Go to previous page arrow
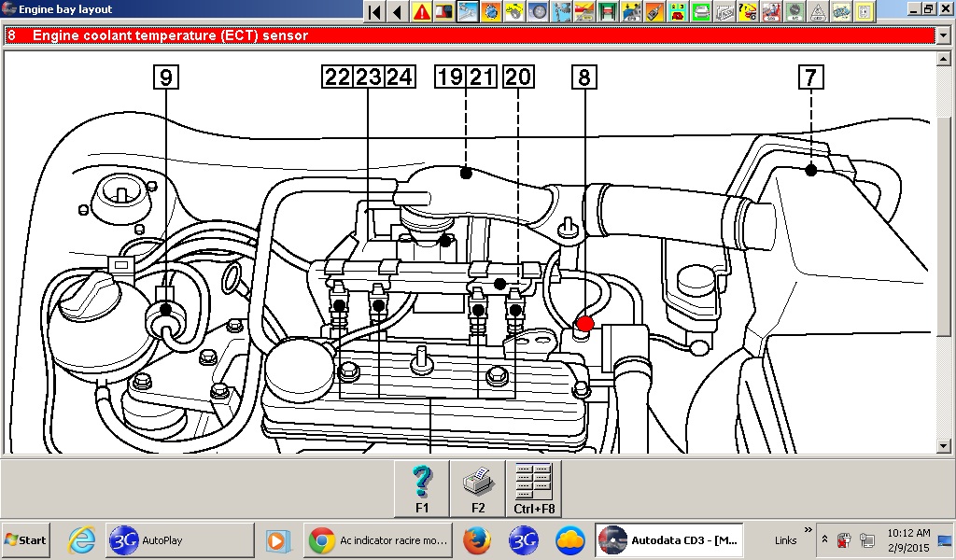 (398, 12)
